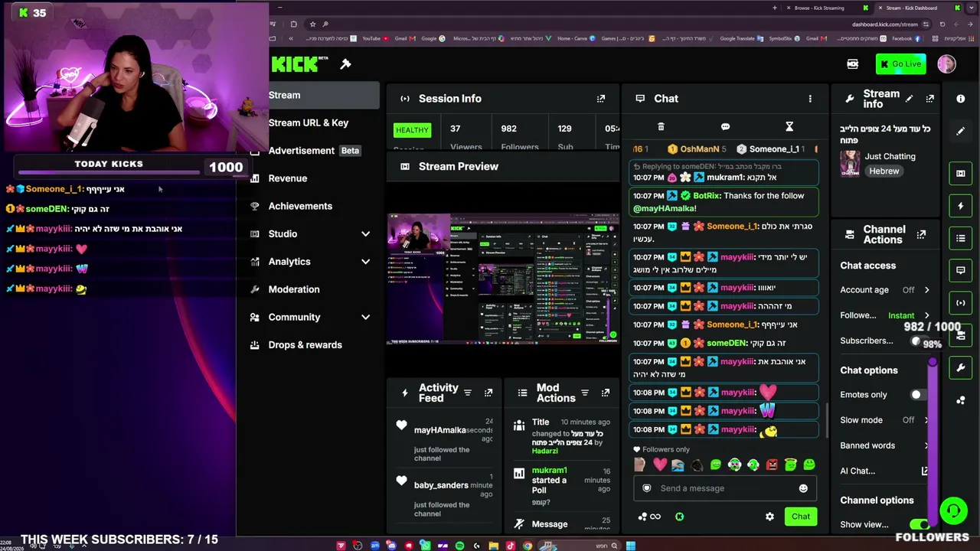Send message with the Chat button
Screen dimensions: 980x551
pos(801,517)
